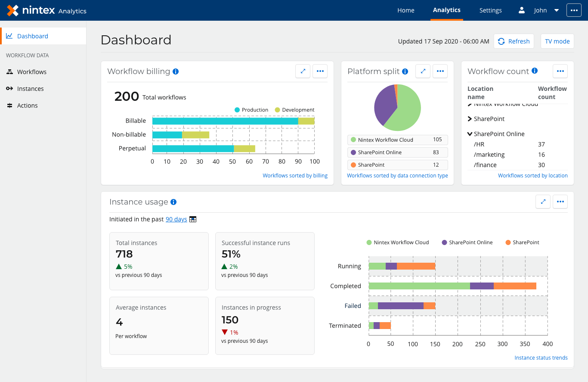This screenshot has height=382, width=588.
Task: Click the Dashboard chart icon in sidebar
Action: pos(9,36)
